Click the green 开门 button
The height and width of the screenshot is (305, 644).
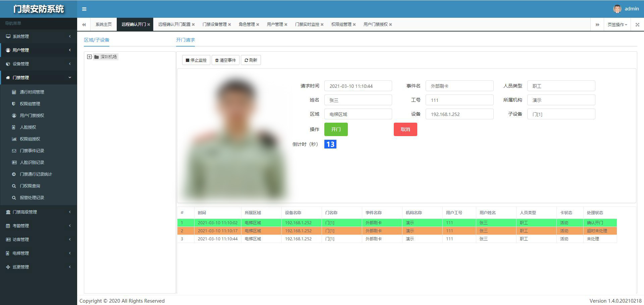[336, 129]
